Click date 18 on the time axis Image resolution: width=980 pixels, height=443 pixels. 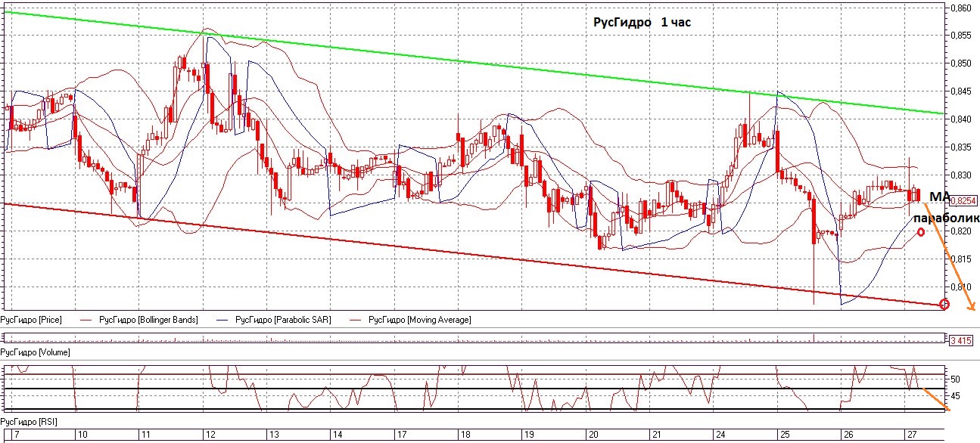[x=465, y=435]
